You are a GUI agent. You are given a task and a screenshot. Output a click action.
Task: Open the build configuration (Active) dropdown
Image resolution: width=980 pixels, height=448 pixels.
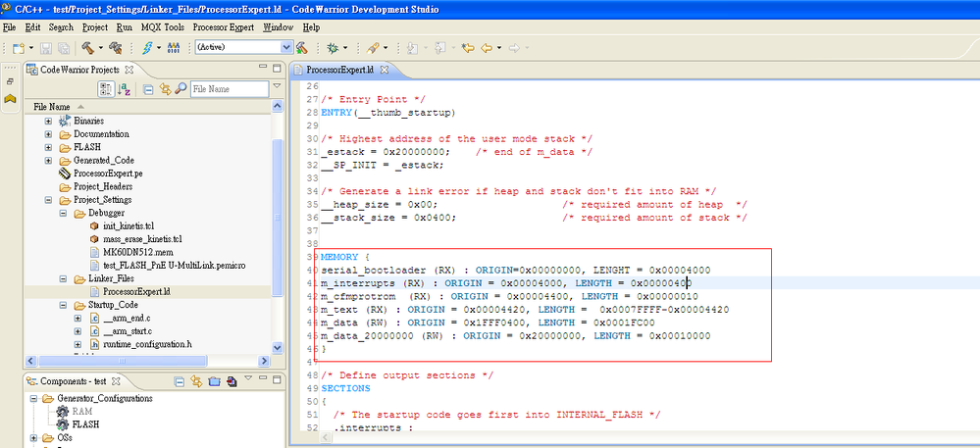click(x=286, y=47)
